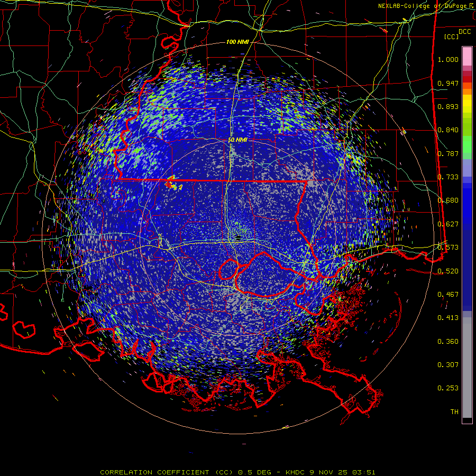This screenshot has width=476, height=476.
Task: Select the 0.253 legend value
Action: click(x=448, y=388)
